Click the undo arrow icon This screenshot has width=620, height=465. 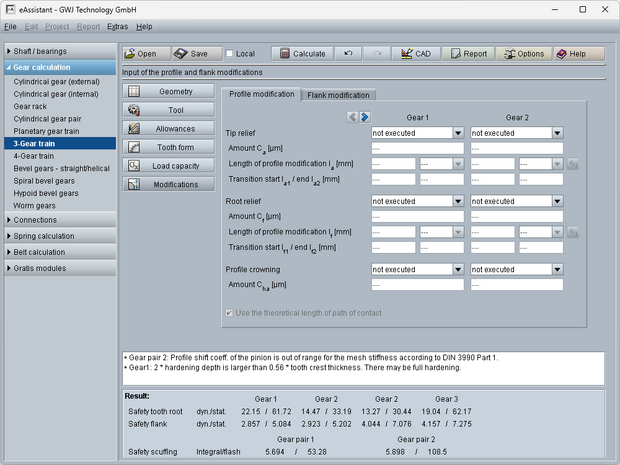click(x=347, y=54)
